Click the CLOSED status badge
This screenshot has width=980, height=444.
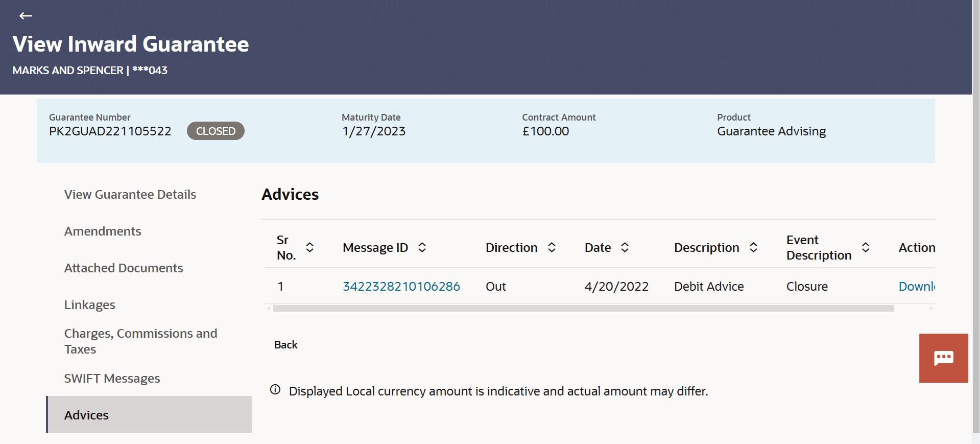point(216,131)
